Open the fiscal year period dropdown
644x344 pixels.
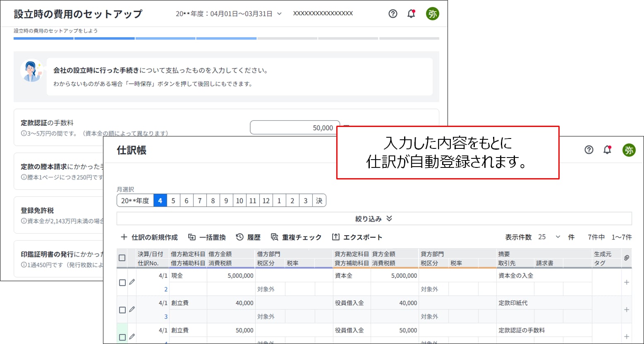click(229, 14)
